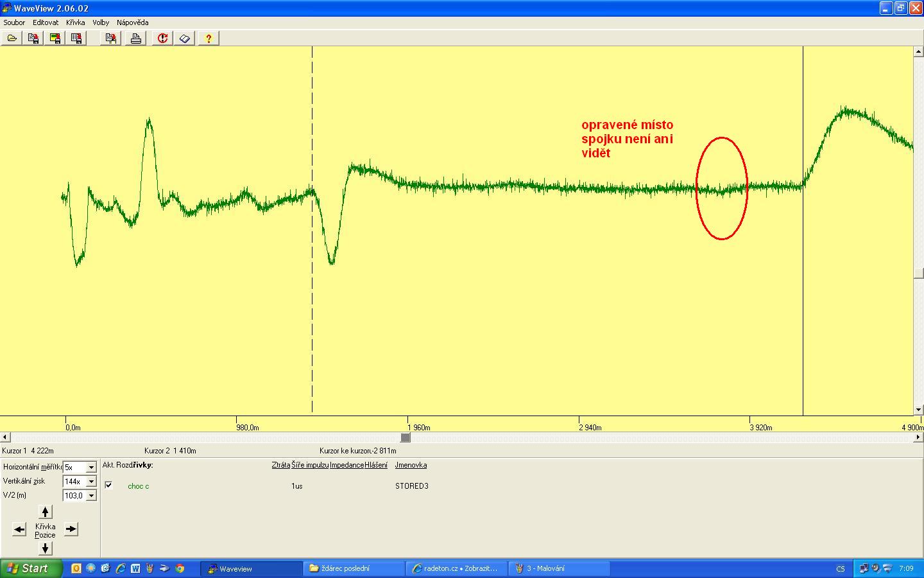Click the 7:09 clock in system tray
Image resolution: width=924 pixels, height=578 pixels.
tap(906, 568)
